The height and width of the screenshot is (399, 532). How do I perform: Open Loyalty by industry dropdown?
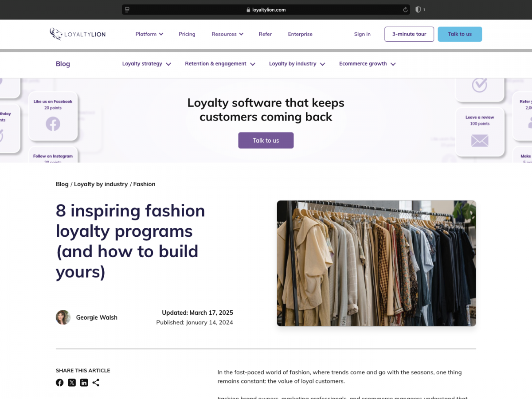click(297, 64)
